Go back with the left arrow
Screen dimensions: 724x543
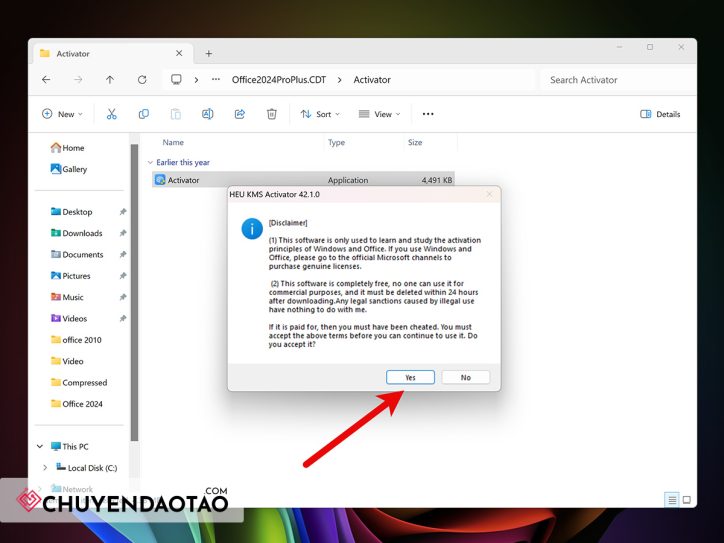pyautogui.click(x=46, y=79)
